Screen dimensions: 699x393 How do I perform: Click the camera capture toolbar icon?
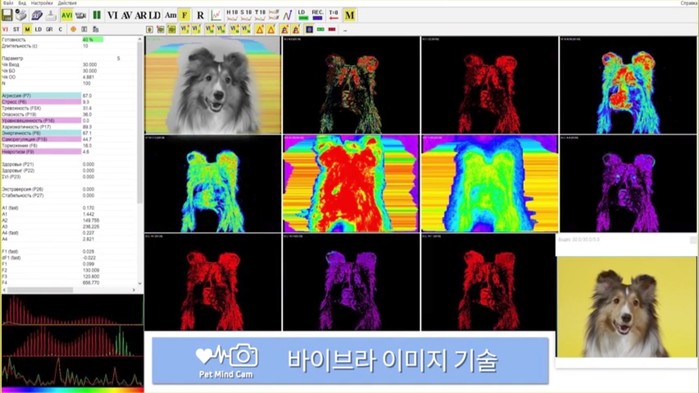pos(81,15)
